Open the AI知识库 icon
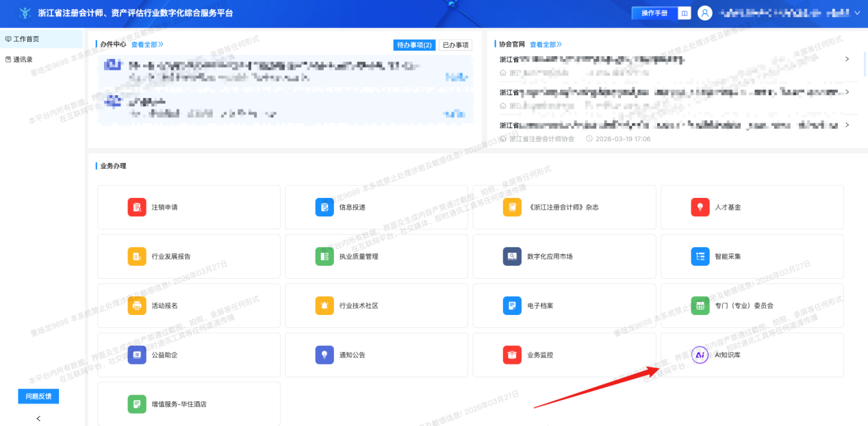 700,355
